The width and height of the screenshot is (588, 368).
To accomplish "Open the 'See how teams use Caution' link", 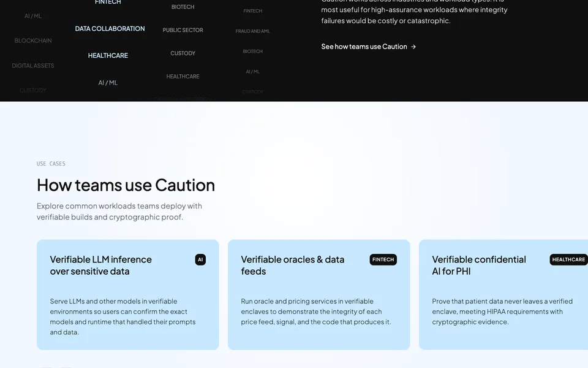I will 369,47.
